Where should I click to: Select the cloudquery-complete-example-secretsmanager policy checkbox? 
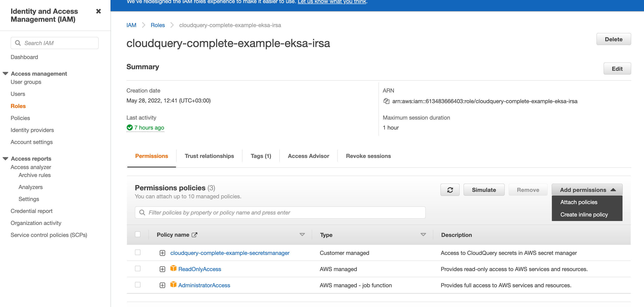coord(138,252)
